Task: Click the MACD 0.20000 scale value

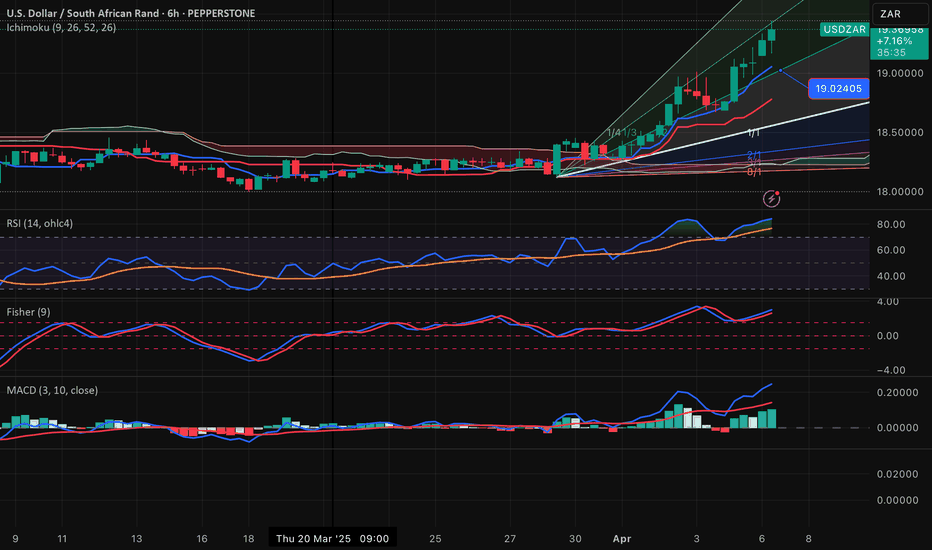Action: pyautogui.click(x=898, y=392)
